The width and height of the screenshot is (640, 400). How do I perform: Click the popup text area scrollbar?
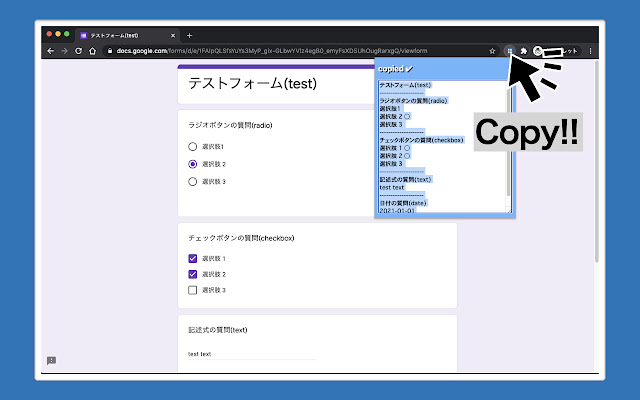click(509, 143)
